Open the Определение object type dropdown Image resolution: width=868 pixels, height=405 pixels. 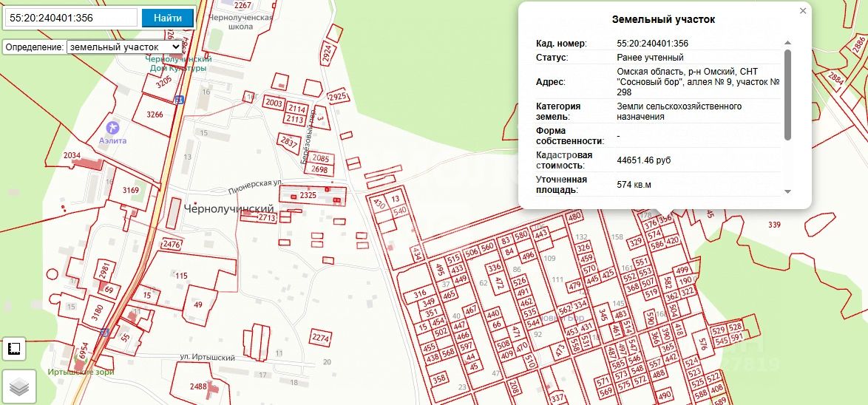124,47
